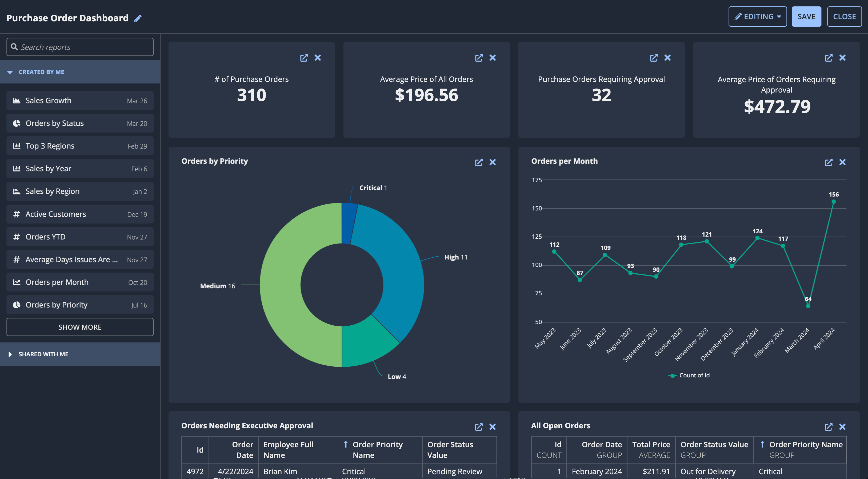Remove the Average Price of All Orders widget
The width and height of the screenshot is (868, 479).
(x=492, y=58)
